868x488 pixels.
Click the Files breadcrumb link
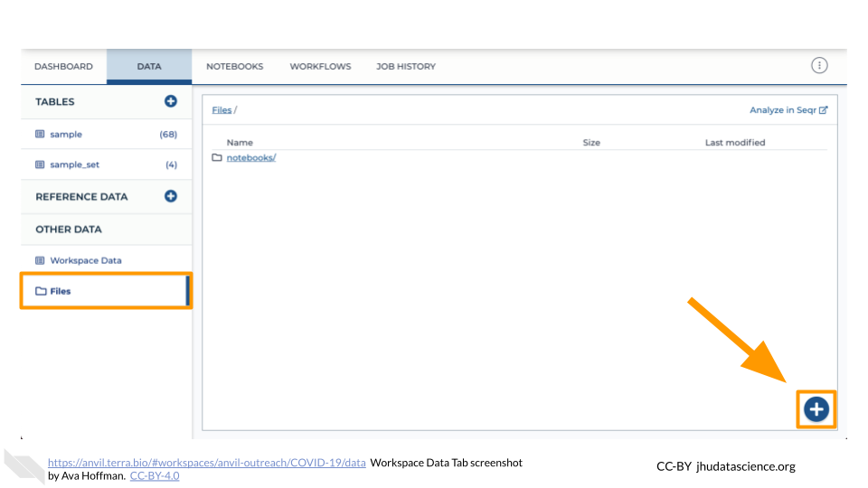222,110
